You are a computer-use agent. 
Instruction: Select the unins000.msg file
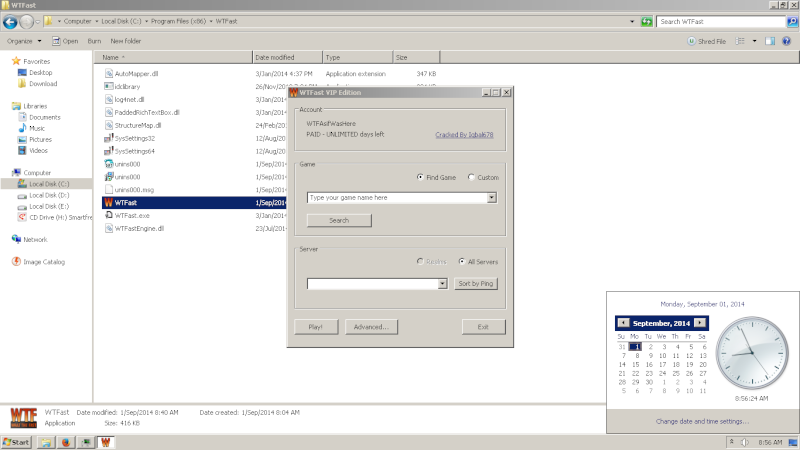pos(134,190)
